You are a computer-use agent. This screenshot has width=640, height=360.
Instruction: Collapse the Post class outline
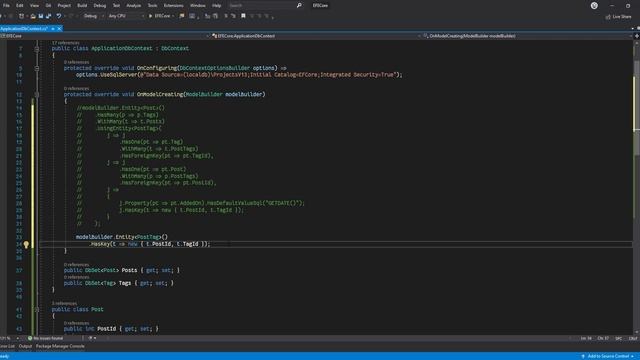coord(37,309)
